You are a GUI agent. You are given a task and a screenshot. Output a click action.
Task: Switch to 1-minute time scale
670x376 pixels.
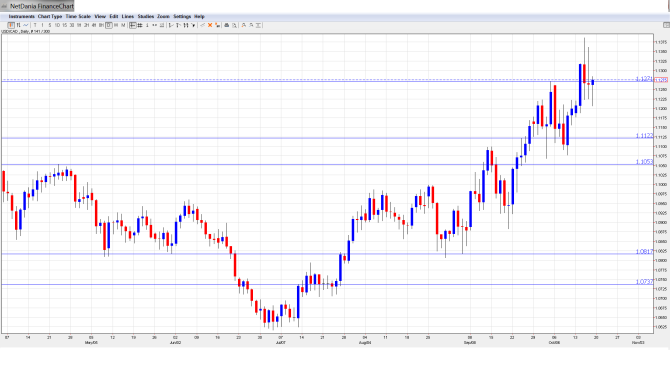point(42,26)
